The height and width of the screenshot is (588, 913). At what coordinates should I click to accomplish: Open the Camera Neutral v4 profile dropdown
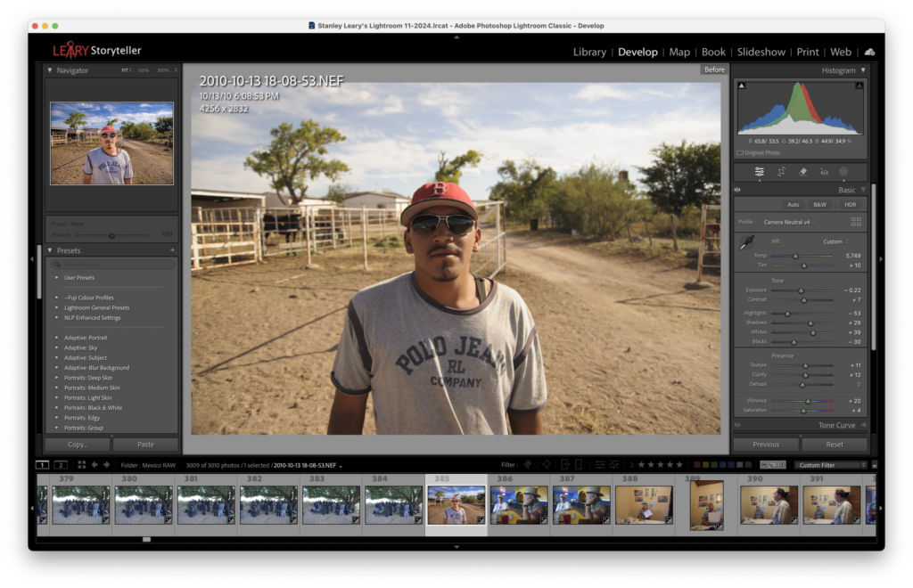tap(790, 222)
